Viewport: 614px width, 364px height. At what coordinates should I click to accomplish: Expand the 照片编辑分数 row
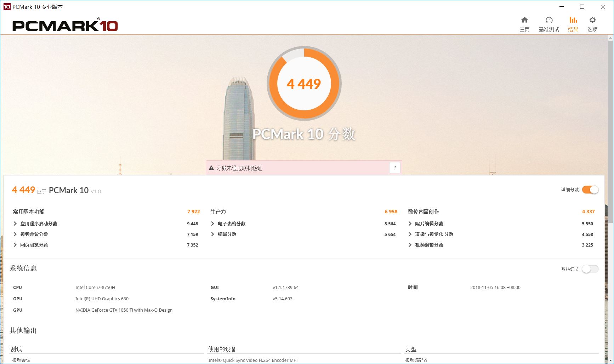point(410,224)
